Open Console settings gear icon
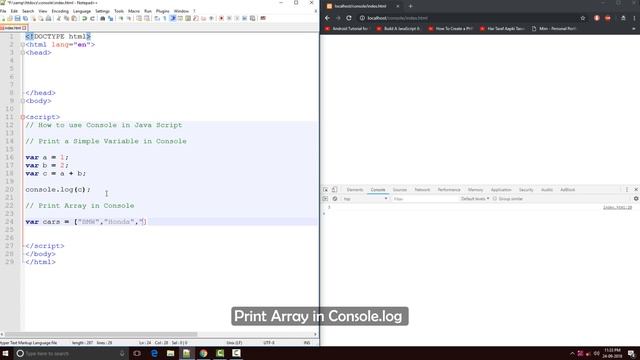This screenshot has width=640, height=360. point(636,199)
